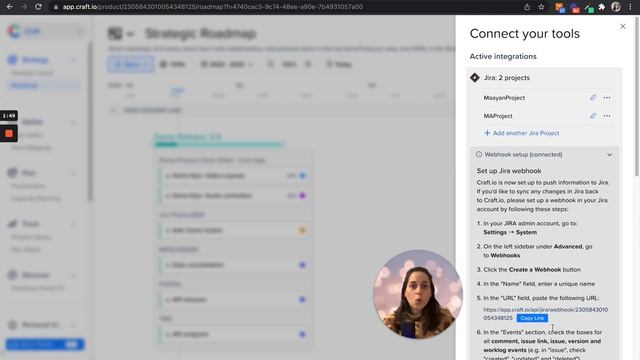Select the MAProject row text
The width and height of the screenshot is (640, 360).
pyautogui.click(x=498, y=116)
